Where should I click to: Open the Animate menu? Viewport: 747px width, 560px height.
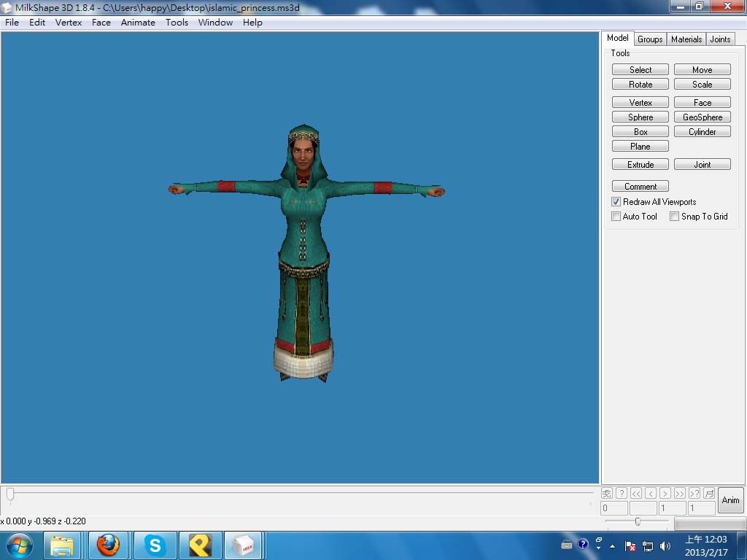coord(138,23)
